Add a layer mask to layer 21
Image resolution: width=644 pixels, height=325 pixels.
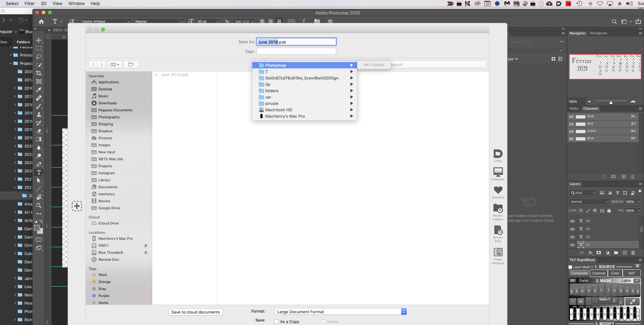tap(599, 253)
